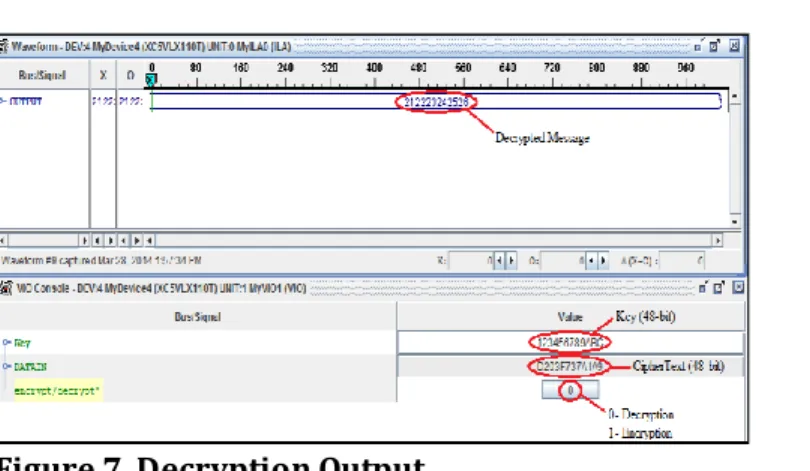The width and height of the screenshot is (810, 471).
Task: Click the 'Waveform #8 captured' status text
Action: 101,260
